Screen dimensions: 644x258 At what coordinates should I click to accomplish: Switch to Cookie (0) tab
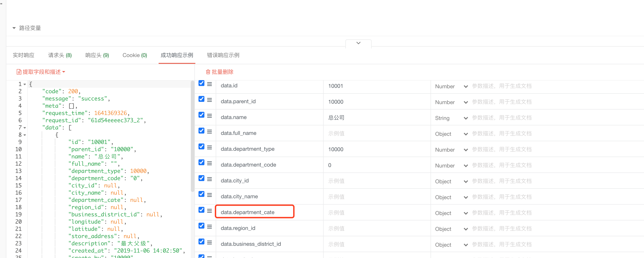[135, 55]
